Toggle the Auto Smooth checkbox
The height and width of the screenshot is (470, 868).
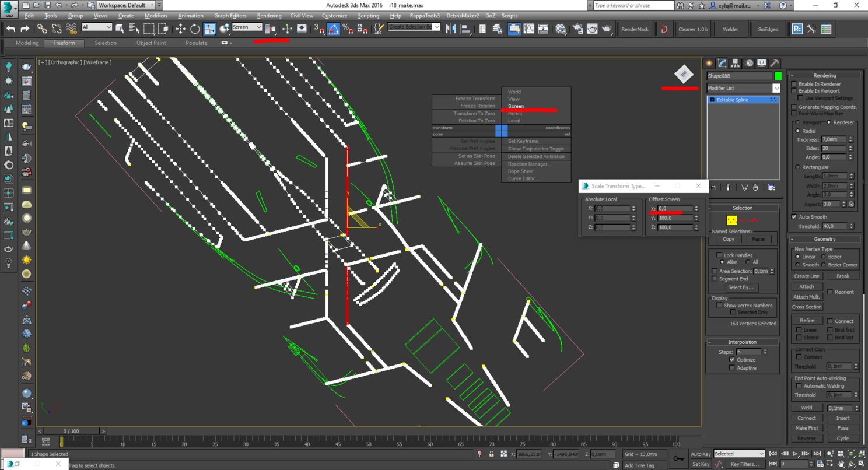point(794,217)
